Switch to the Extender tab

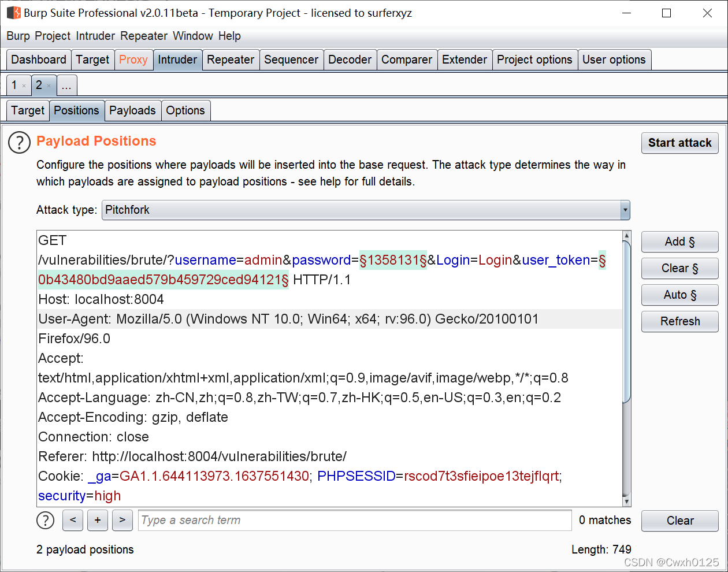[x=465, y=60]
